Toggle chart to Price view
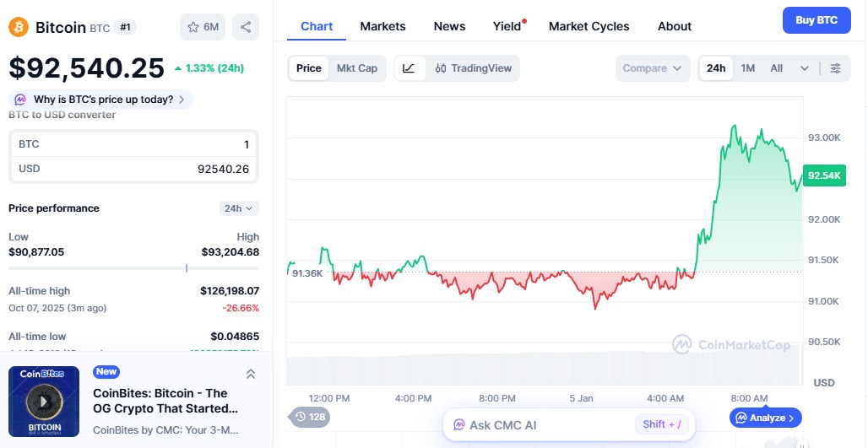868x448 pixels. [x=309, y=68]
